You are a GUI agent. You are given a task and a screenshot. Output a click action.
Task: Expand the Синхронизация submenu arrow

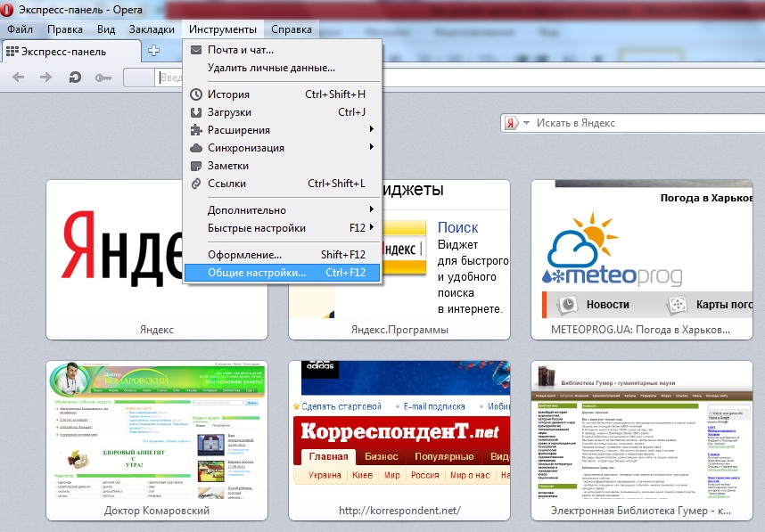pyautogui.click(x=372, y=147)
